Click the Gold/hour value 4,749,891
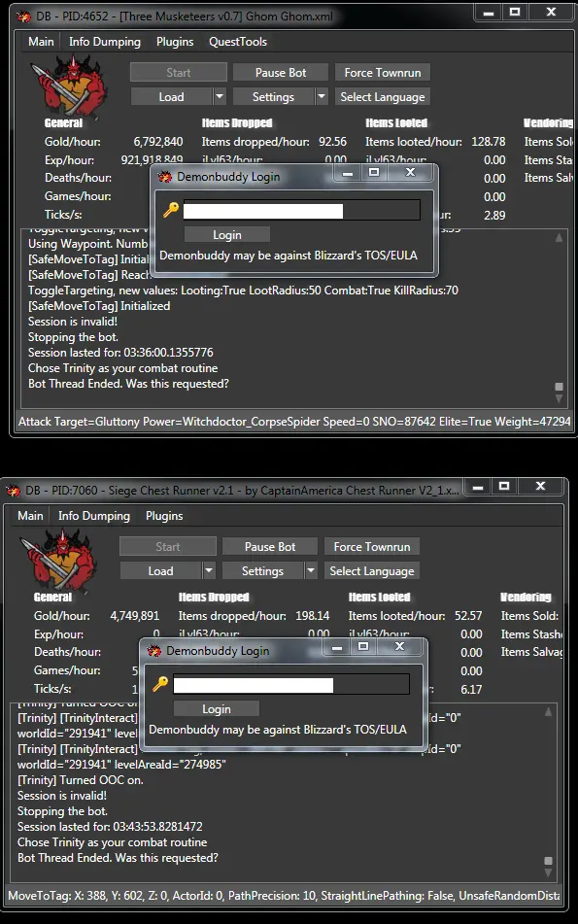The width and height of the screenshot is (578, 924). point(134,616)
